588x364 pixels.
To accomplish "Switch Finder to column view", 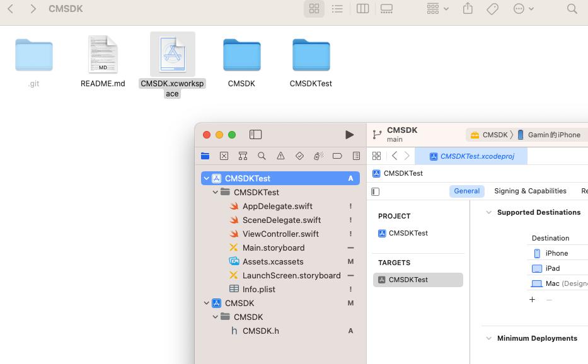I will click(362, 9).
